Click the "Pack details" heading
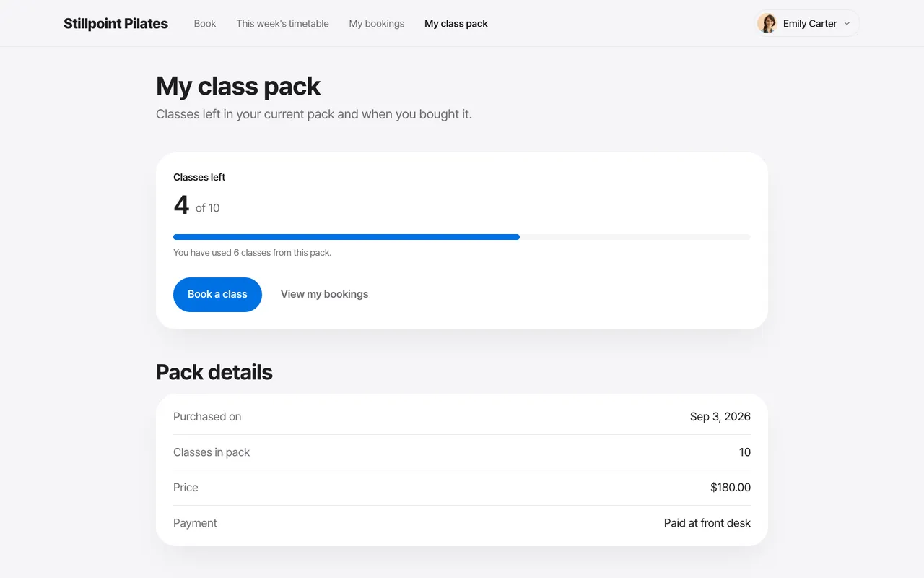The width and height of the screenshot is (924, 578). [x=214, y=372]
